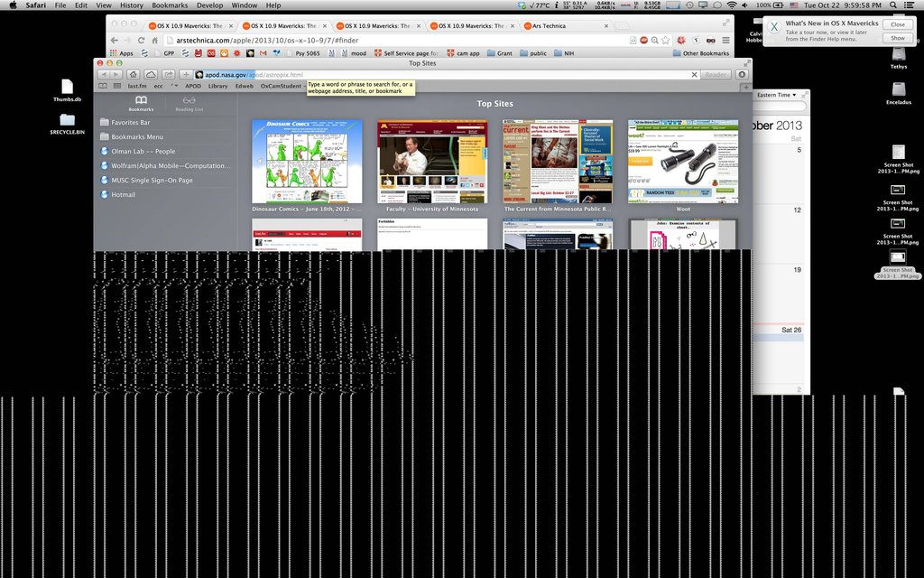Open APOD bookmark in Safari bar

point(193,86)
